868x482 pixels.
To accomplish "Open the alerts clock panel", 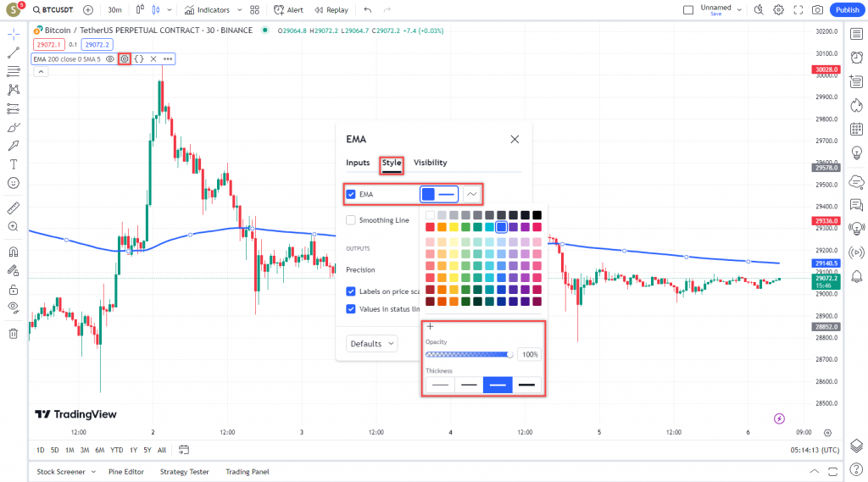I will [x=856, y=57].
